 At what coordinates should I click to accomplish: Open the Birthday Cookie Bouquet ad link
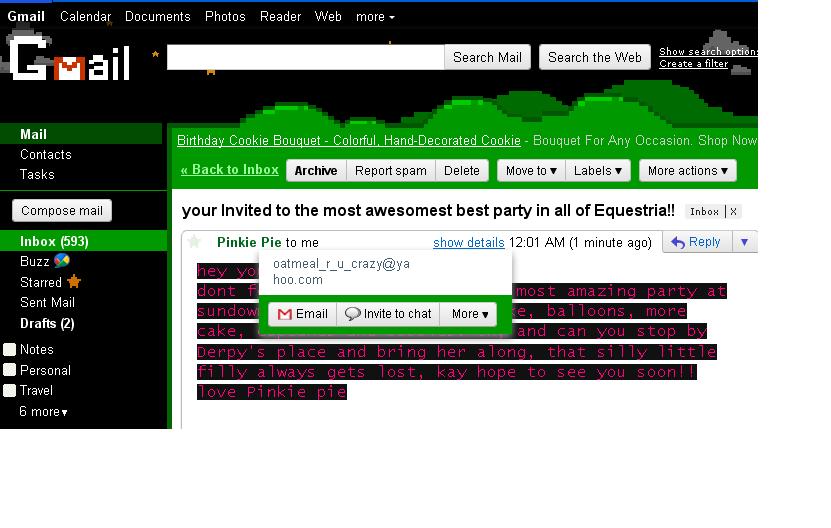pyautogui.click(x=349, y=140)
